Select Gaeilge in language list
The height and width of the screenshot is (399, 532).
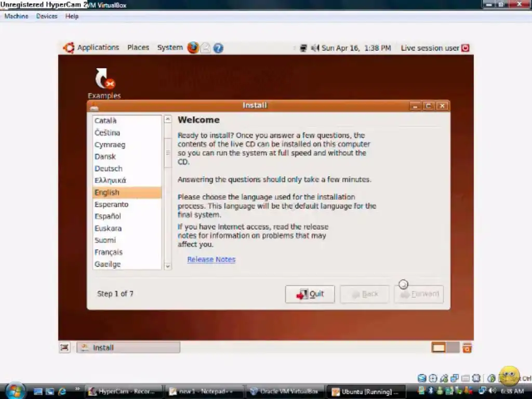tap(127, 264)
